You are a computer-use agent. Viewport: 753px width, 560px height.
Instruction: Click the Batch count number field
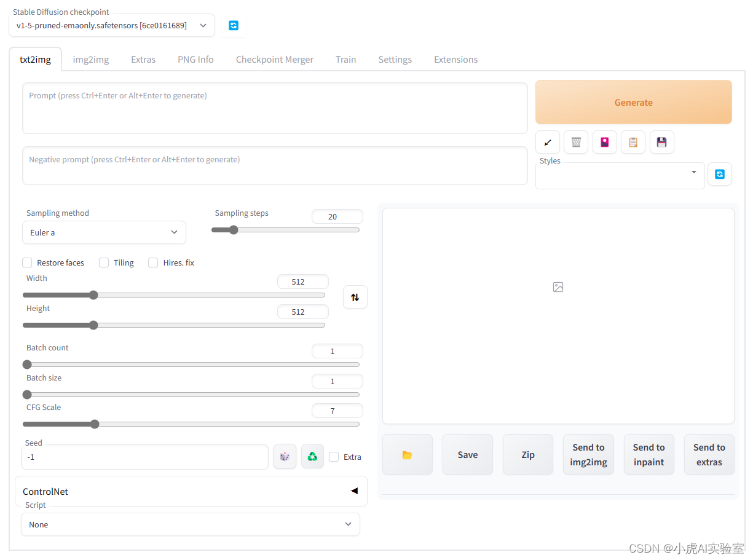tap(337, 351)
